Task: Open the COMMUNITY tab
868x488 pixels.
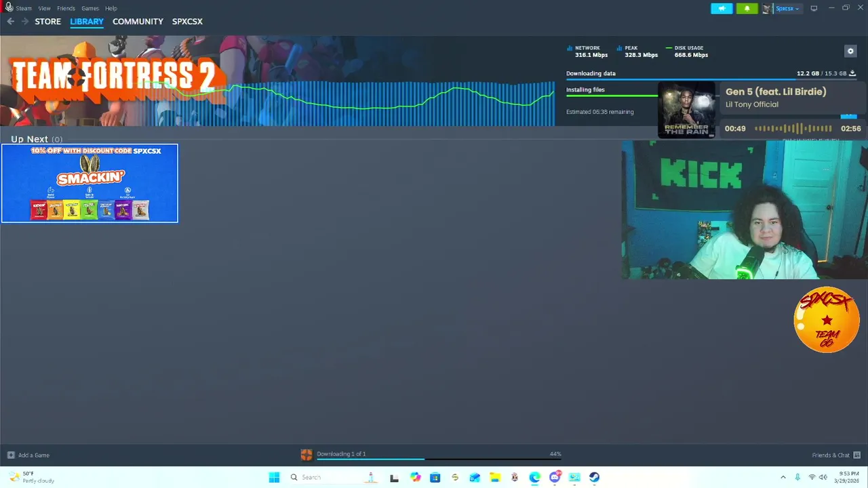Action: tap(138, 22)
